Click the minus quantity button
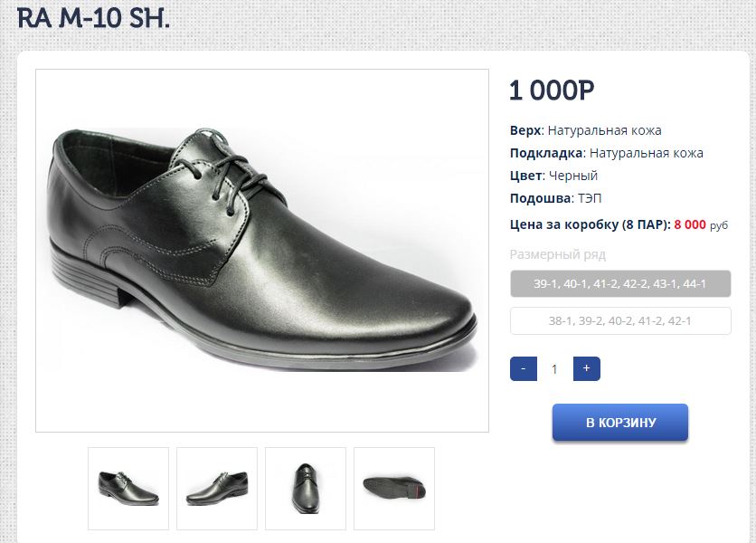 [x=524, y=369]
